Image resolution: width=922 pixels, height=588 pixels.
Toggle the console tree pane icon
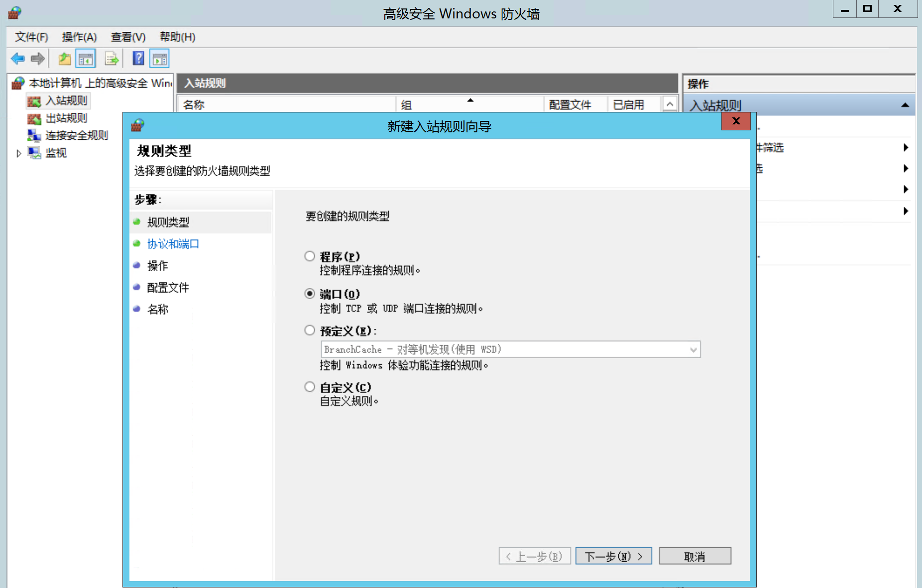coord(85,59)
